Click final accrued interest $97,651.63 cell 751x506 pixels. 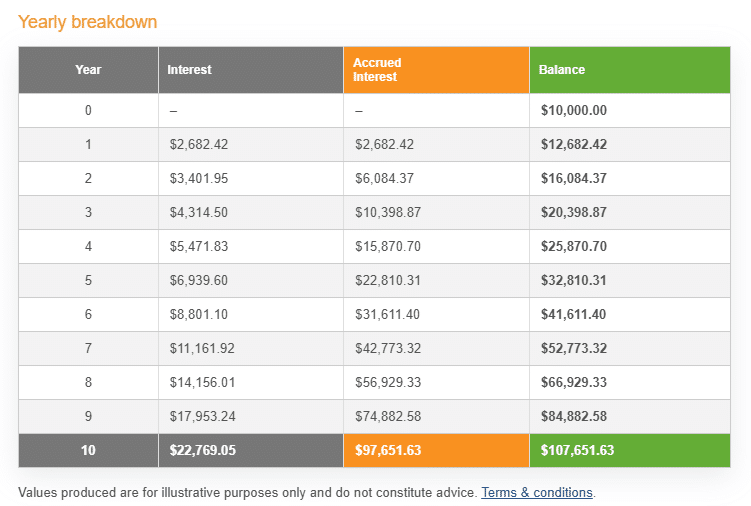pyautogui.click(x=388, y=450)
